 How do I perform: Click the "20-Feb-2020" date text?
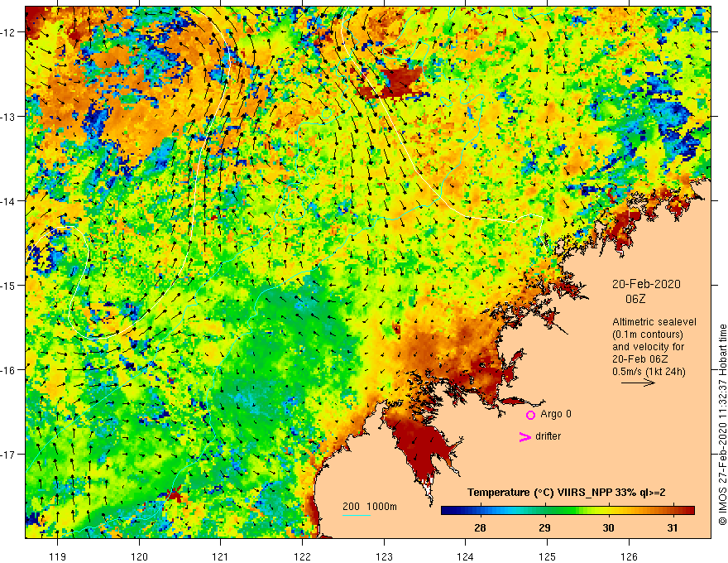[646, 284]
